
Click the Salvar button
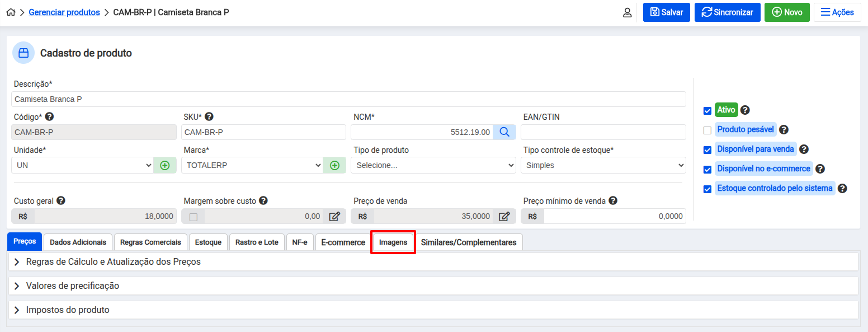[667, 12]
